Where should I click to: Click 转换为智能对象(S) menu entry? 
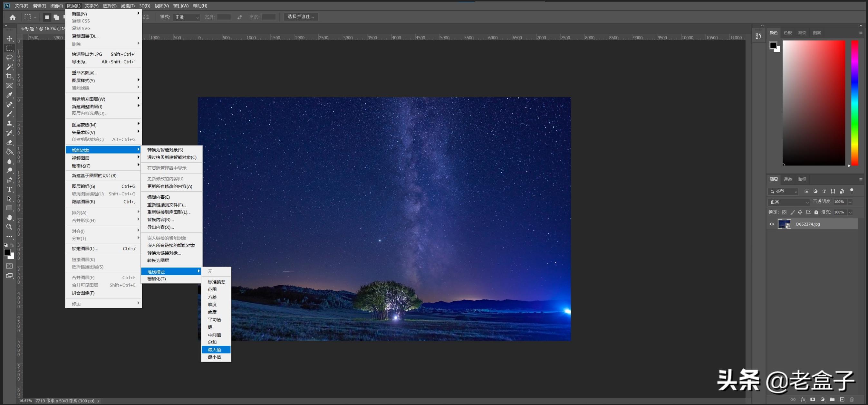165,150
